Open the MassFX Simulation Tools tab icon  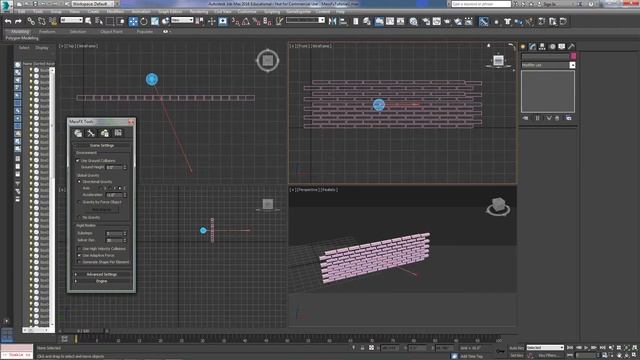point(91,133)
